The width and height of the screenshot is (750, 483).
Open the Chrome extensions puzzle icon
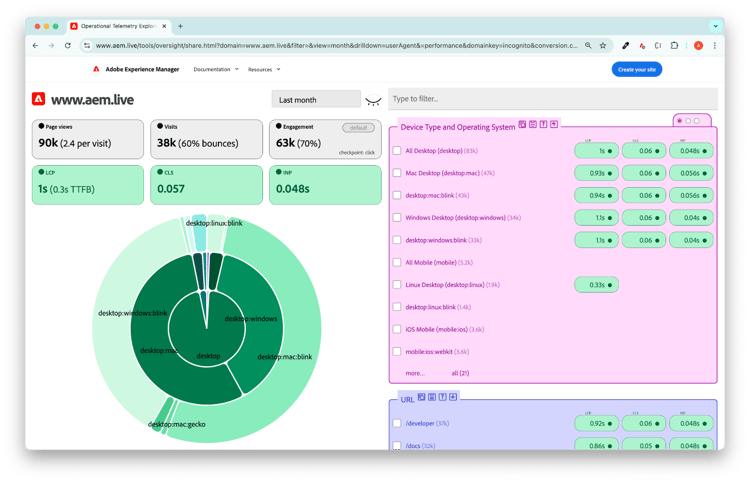[674, 45]
